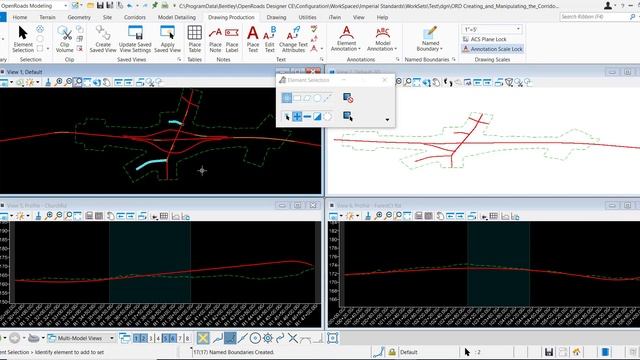Click the home icon in status bar
640x360 pixels.
[x=577, y=352]
